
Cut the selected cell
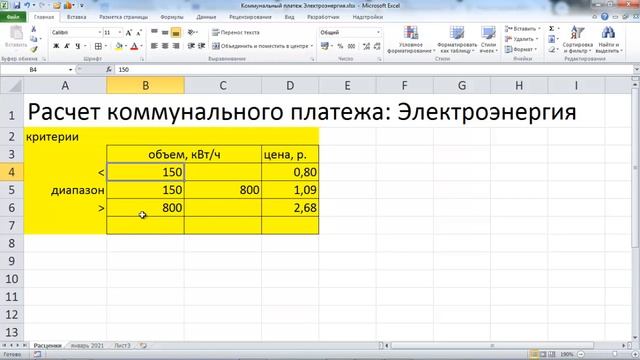[33, 29]
